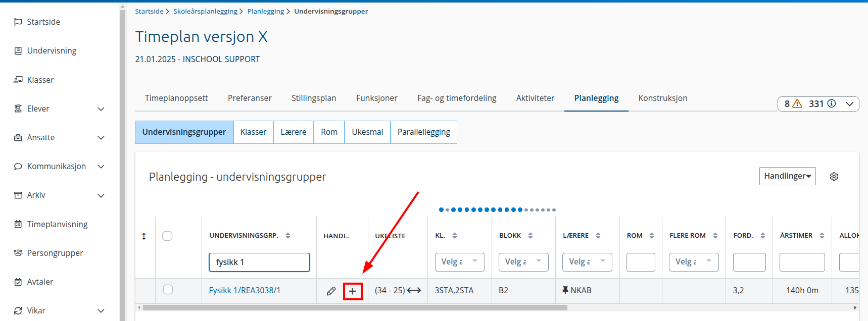Sort by Blokk column arrows
This screenshot has width=868, height=321.
click(531, 236)
